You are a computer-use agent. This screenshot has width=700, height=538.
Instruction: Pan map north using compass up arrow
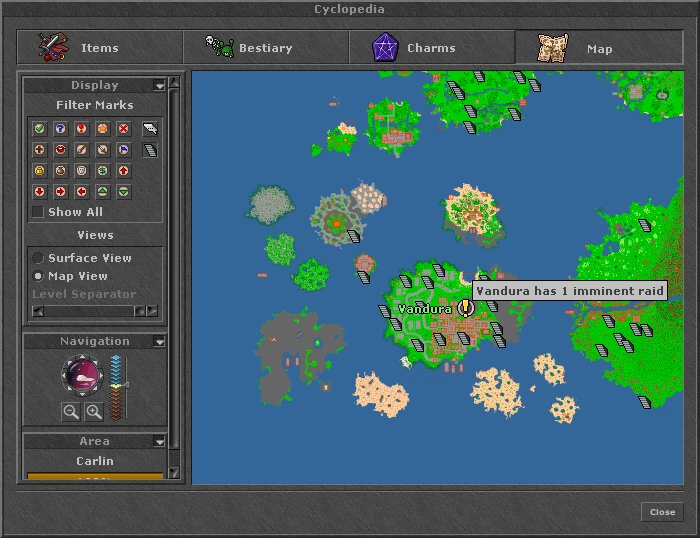pos(82,358)
